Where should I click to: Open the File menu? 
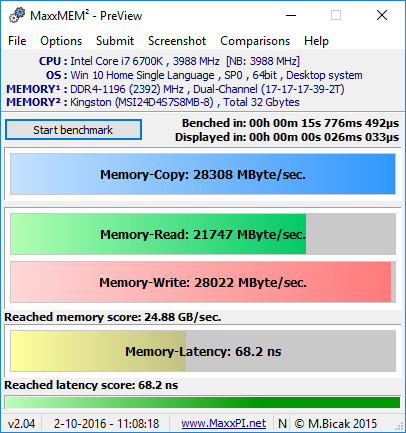coord(17,41)
